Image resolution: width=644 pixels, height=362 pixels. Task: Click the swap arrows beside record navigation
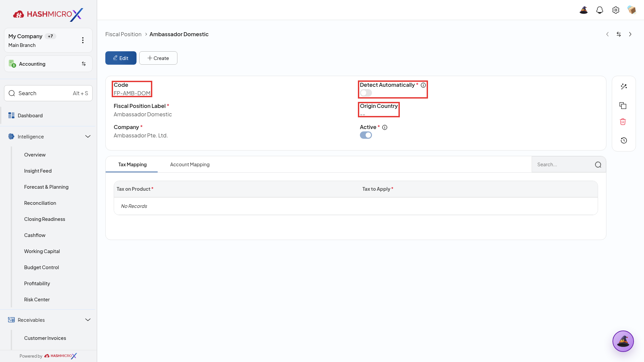click(619, 34)
